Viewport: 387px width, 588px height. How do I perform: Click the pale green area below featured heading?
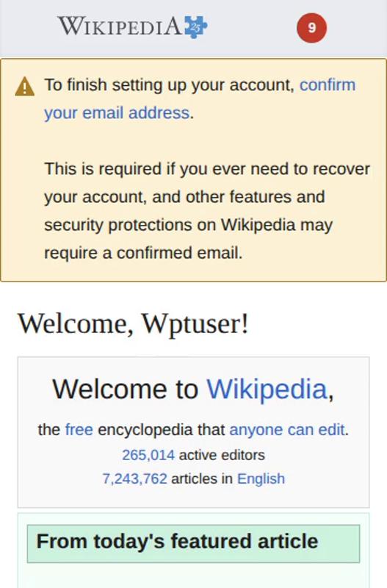point(193,576)
